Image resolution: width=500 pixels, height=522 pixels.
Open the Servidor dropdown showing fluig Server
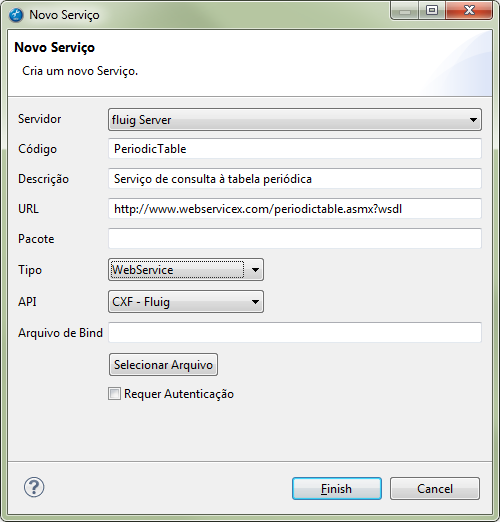coord(295,119)
